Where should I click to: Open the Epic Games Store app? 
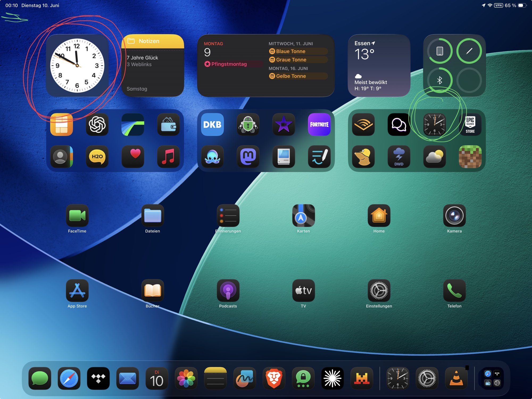470,124
